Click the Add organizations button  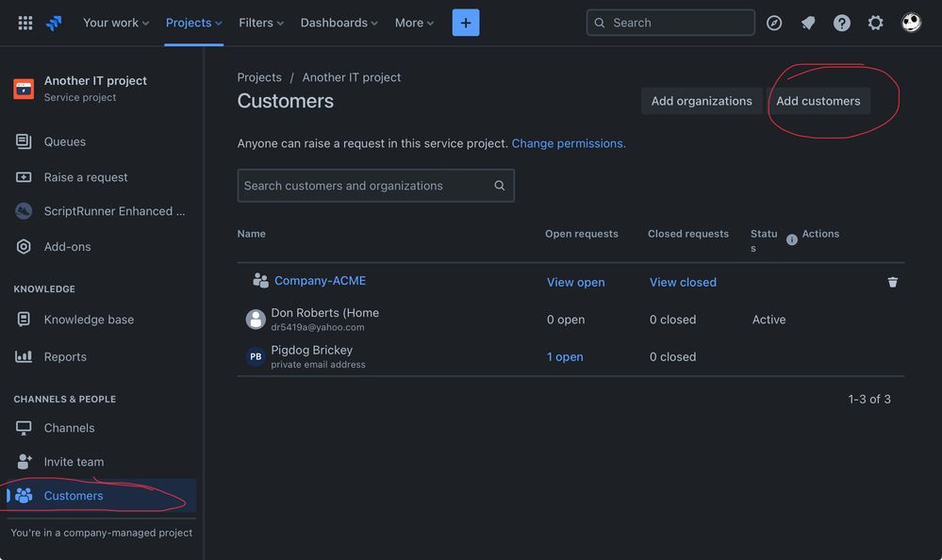[702, 101]
